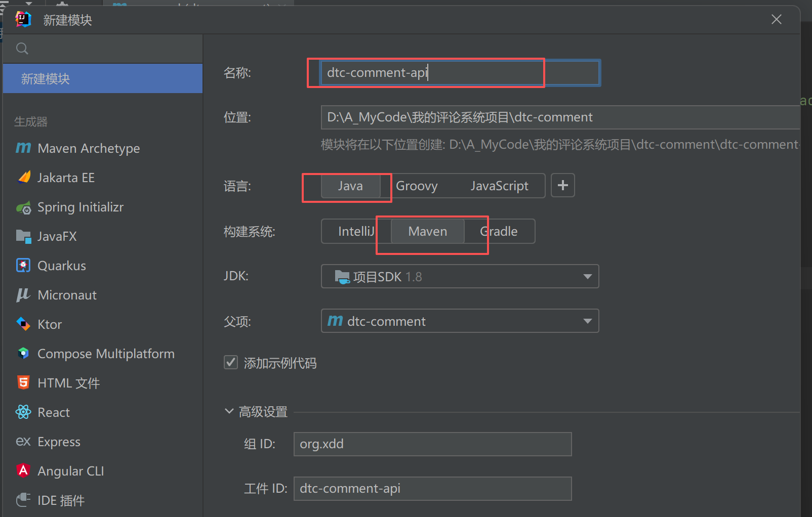The height and width of the screenshot is (517, 812).
Task: Click the 生成器 section label
Action: pyautogui.click(x=30, y=121)
